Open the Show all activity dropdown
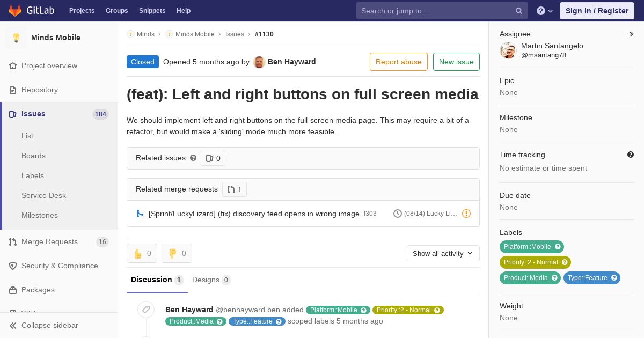The width and height of the screenshot is (644, 338). [443, 253]
